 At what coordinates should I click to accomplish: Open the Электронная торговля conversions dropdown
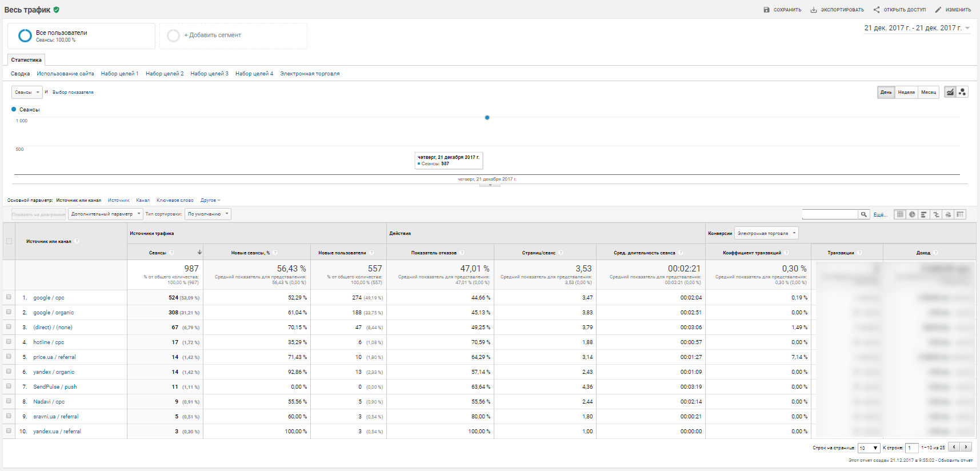pos(766,233)
